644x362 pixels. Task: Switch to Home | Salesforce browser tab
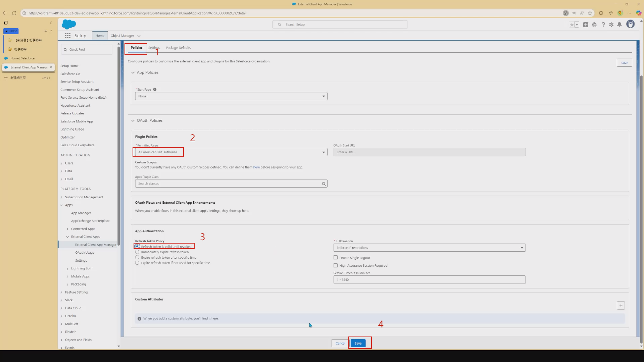tap(28, 58)
